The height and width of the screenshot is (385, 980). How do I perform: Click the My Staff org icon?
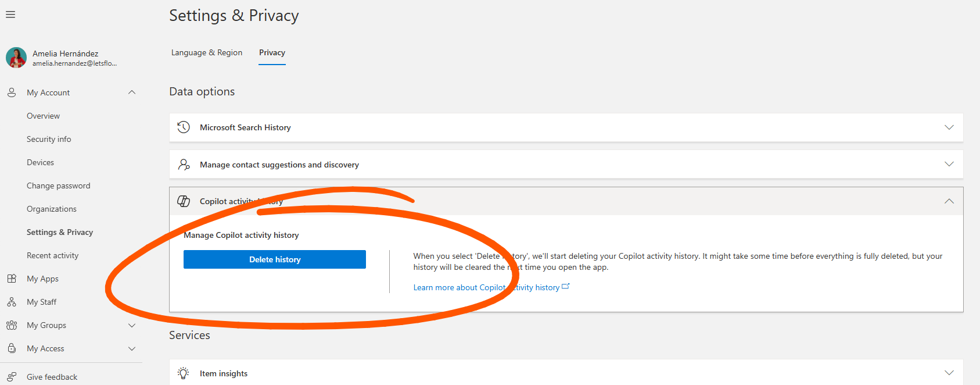(12, 302)
